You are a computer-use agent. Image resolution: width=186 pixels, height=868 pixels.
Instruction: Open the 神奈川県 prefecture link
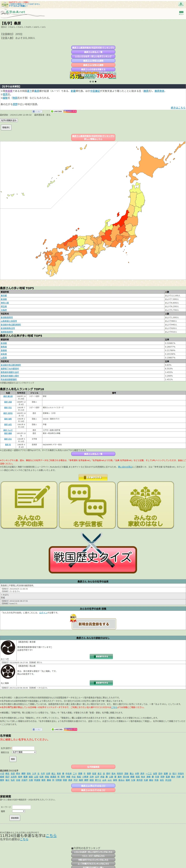(5, 303)
